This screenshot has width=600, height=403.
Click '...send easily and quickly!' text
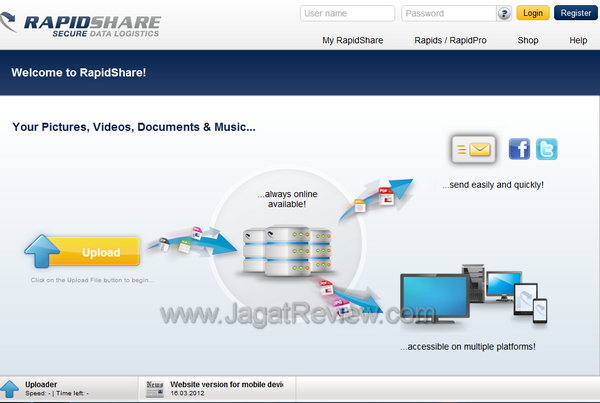click(x=493, y=185)
